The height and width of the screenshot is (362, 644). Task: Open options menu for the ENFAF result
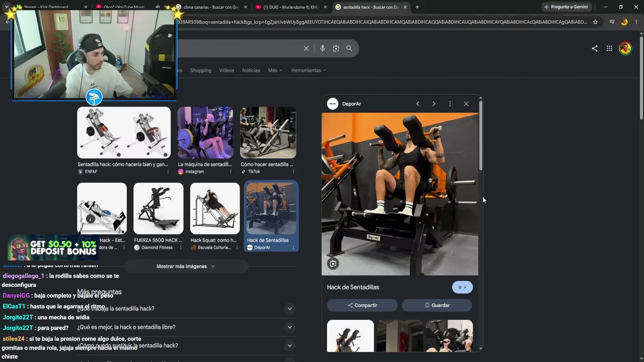click(x=168, y=171)
